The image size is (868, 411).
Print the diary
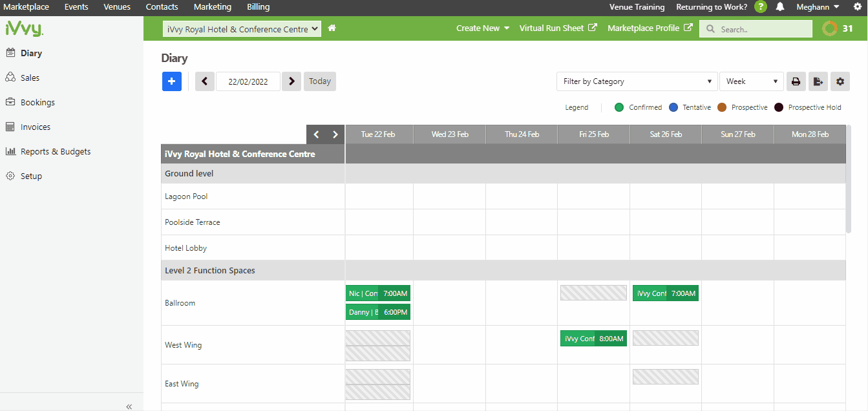(x=796, y=81)
